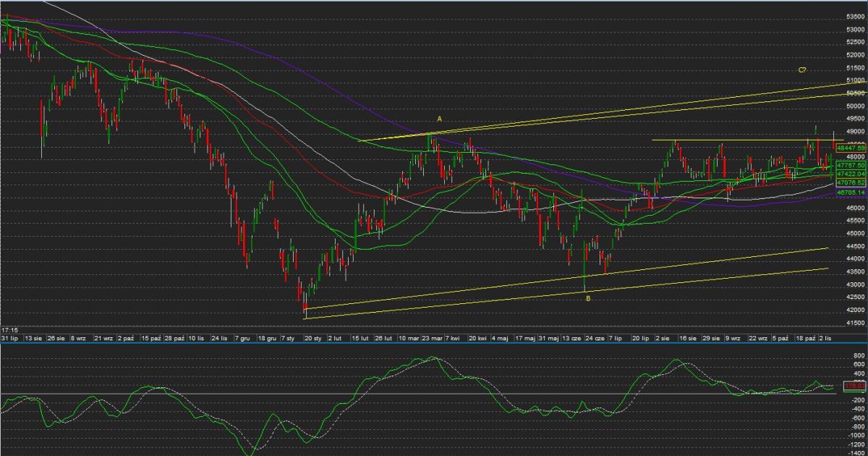Image resolution: width=868 pixels, height=456 pixels.
Task: Select the 47076.52 moving average tag
Action: coord(851,183)
